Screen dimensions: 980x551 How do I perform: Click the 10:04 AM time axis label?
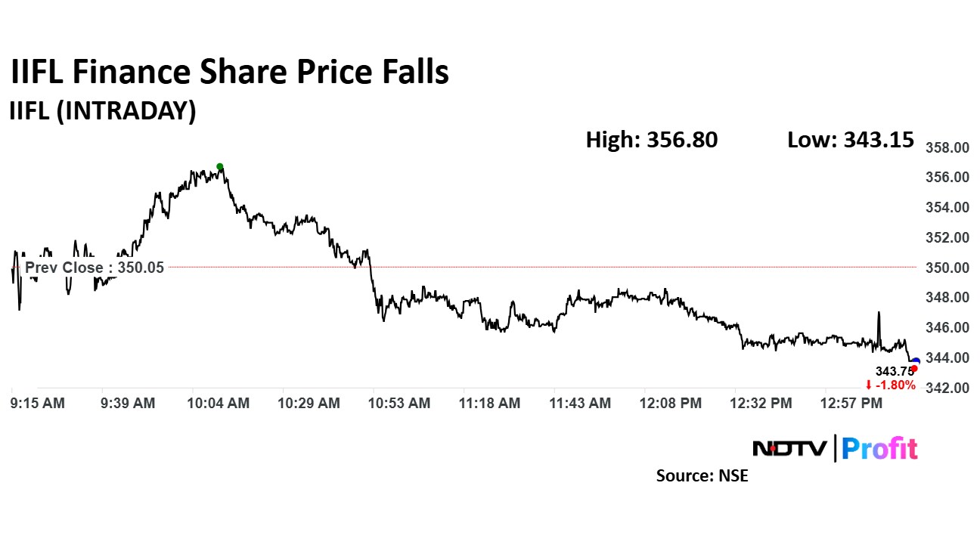219,404
